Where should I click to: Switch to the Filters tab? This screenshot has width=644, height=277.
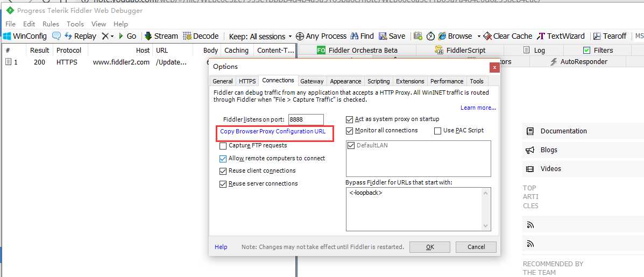coord(598,51)
